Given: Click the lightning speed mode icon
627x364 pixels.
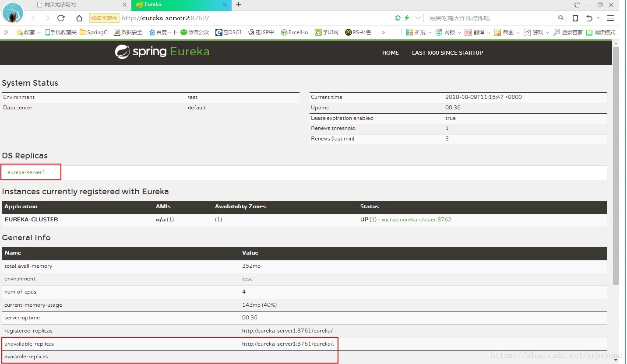Looking at the screenshot, I should [x=407, y=18].
